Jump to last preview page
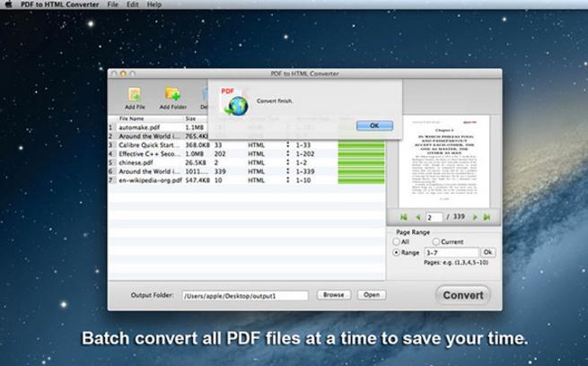The width and height of the screenshot is (588, 366). click(x=487, y=217)
